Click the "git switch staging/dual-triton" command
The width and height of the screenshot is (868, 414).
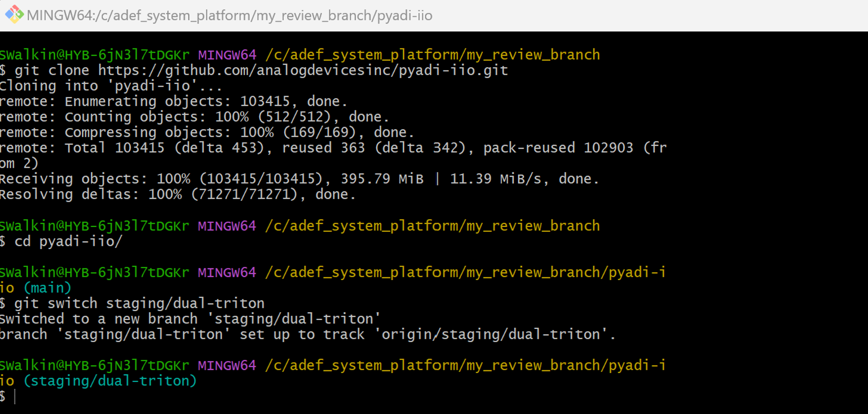(x=139, y=304)
